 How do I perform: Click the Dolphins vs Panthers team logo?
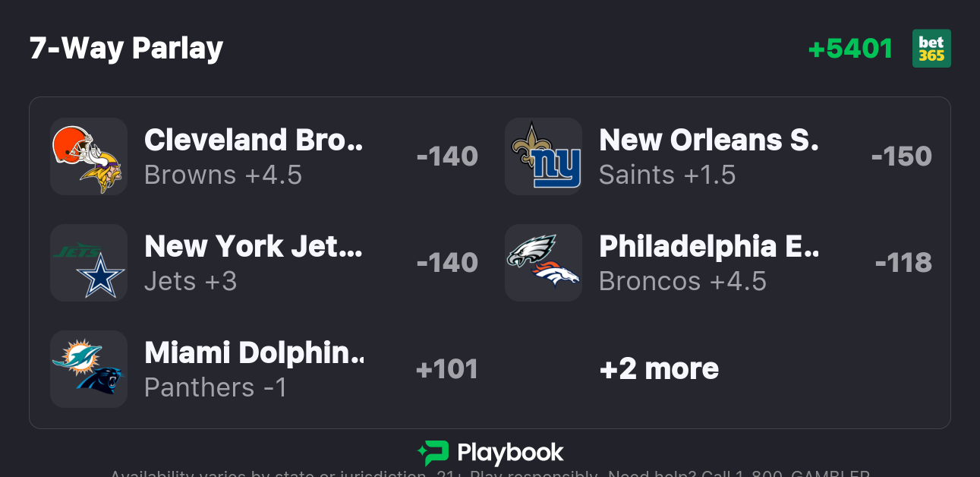[88, 369]
